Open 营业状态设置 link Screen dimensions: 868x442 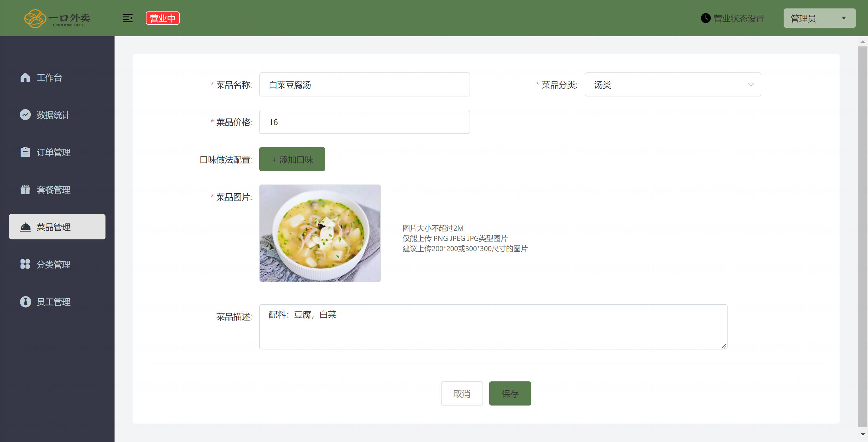click(739, 18)
